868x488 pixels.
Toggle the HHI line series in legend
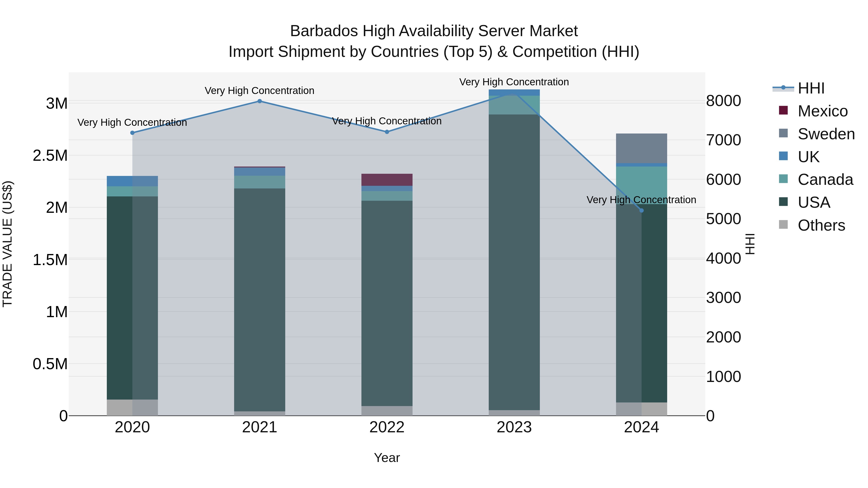click(x=799, y=88)
